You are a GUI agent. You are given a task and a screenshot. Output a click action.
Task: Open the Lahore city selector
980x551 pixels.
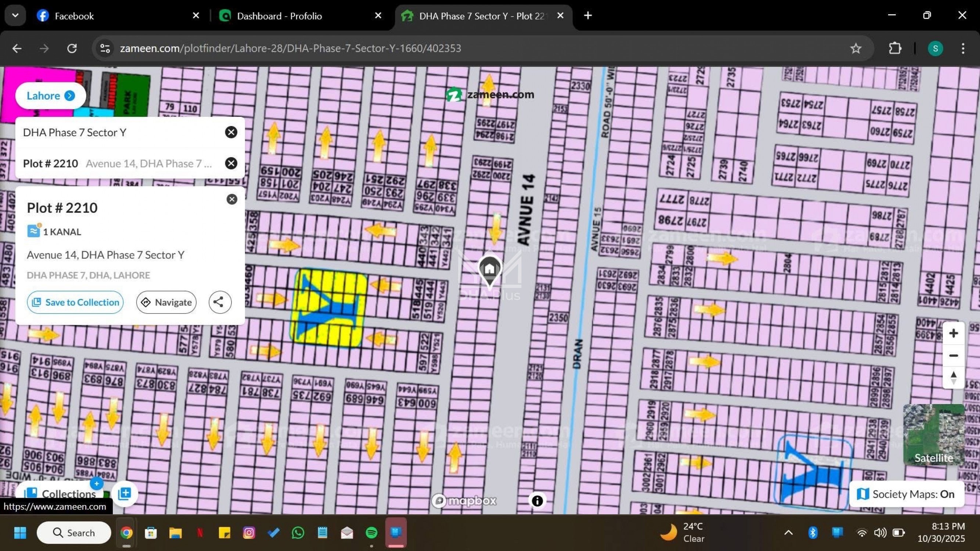[50, 96]
